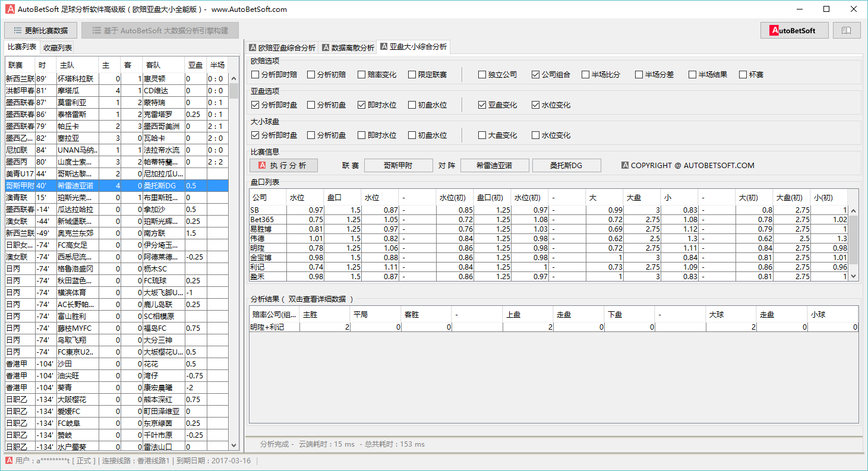Toggle the 半场比分 checkbox
Screen dimensions: 868x471
pos(601,75)
